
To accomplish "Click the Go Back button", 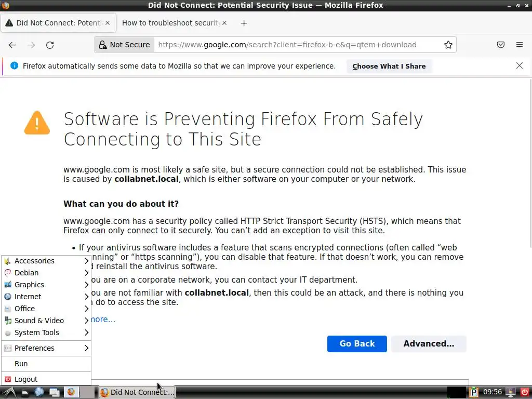I will (357, 344).
